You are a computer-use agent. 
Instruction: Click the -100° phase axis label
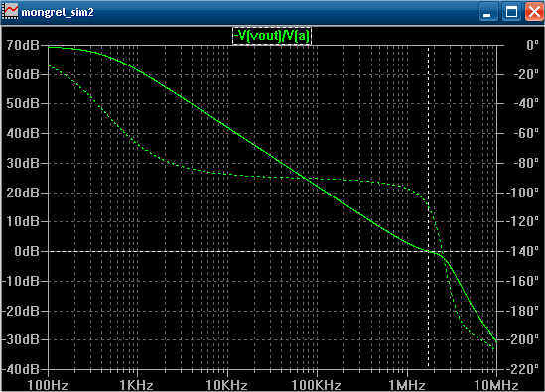point(523,193)
